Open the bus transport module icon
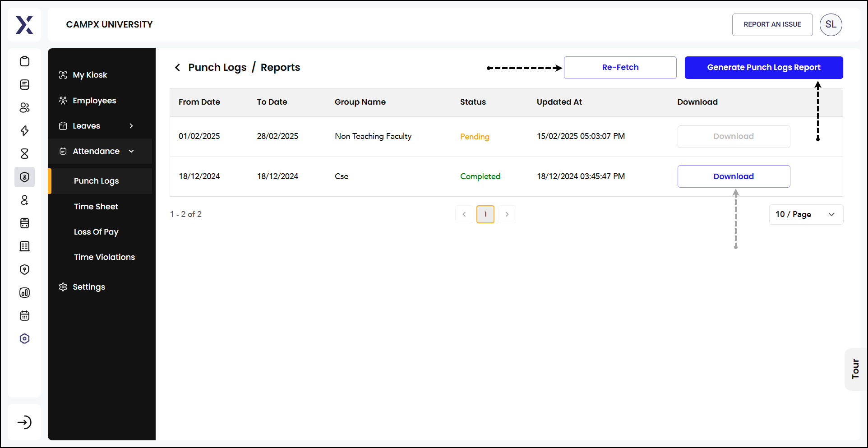The image size is (868, 448). coord(25,223)
